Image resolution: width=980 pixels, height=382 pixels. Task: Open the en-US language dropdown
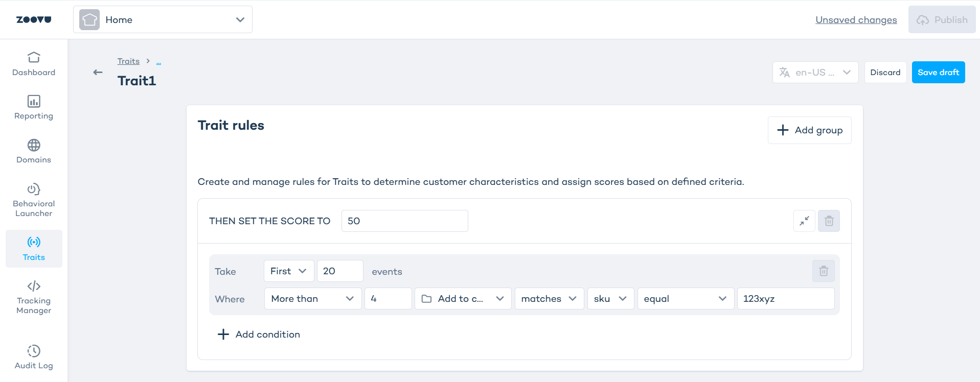pyautogui.click(x=815, y=73)
